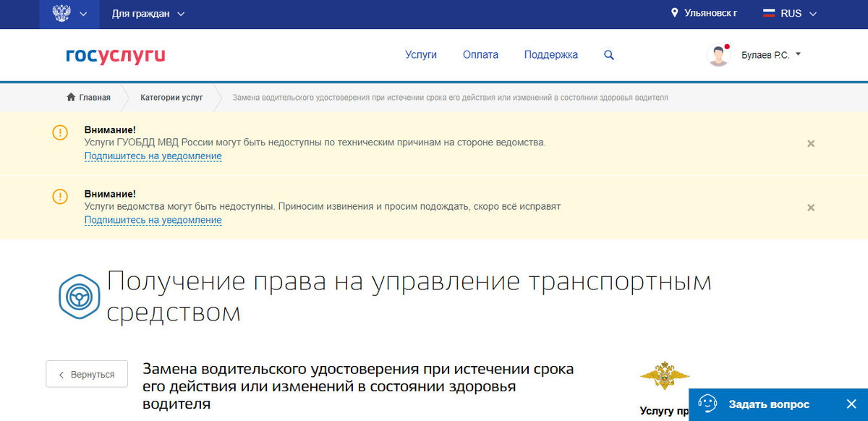Click the home icon in the breadcrumb
Viewport: 868px width, 421px height.
(x=70, y=97)
